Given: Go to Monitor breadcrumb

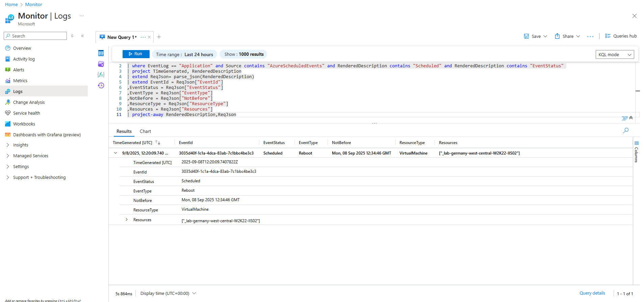Looking at the screenshot, I should click(x=34, y=4).
